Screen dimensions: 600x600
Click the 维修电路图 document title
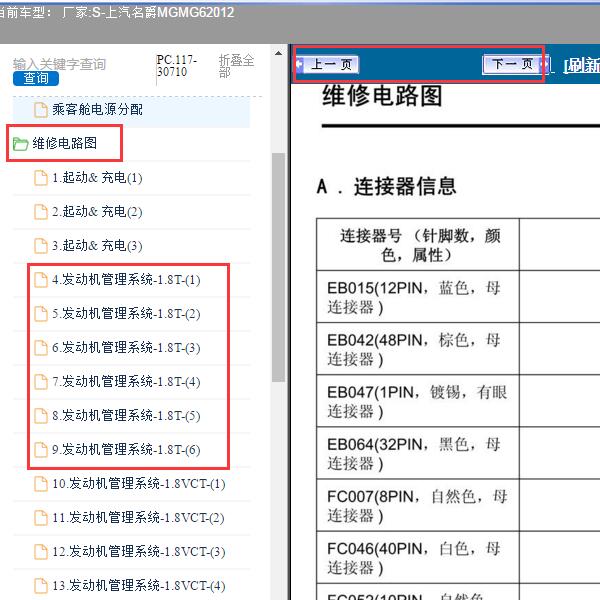click(382, 96)
